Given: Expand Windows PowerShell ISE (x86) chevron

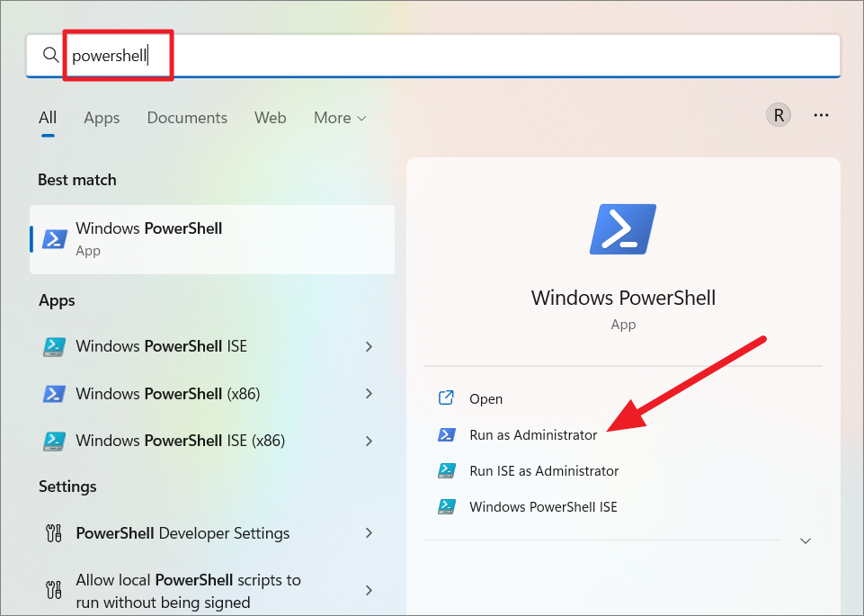Looking at the screenshot, I should [x=370, y=441].
